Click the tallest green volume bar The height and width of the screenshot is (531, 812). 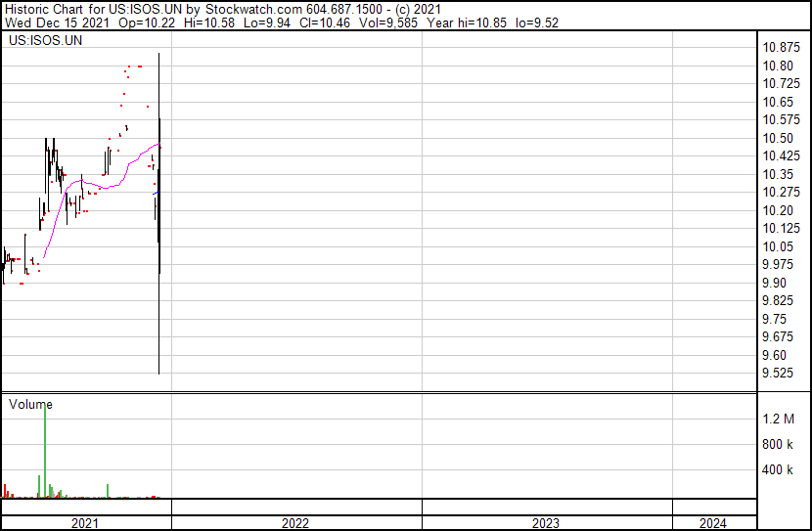[x=45, y=450]
